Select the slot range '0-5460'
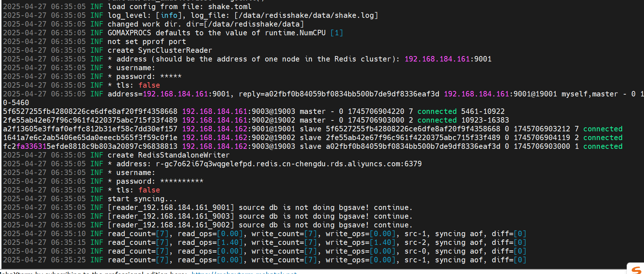The width and height of the screenshot is (644, 274). (16, 103)
